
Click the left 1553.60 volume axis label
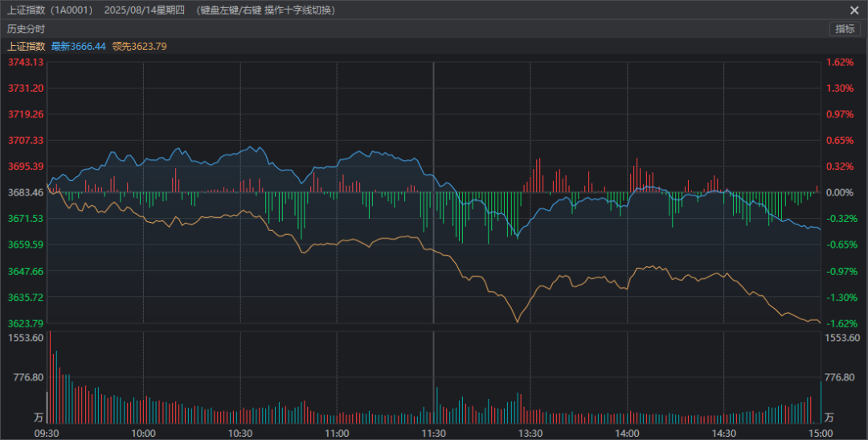click(x=24, y=338)
